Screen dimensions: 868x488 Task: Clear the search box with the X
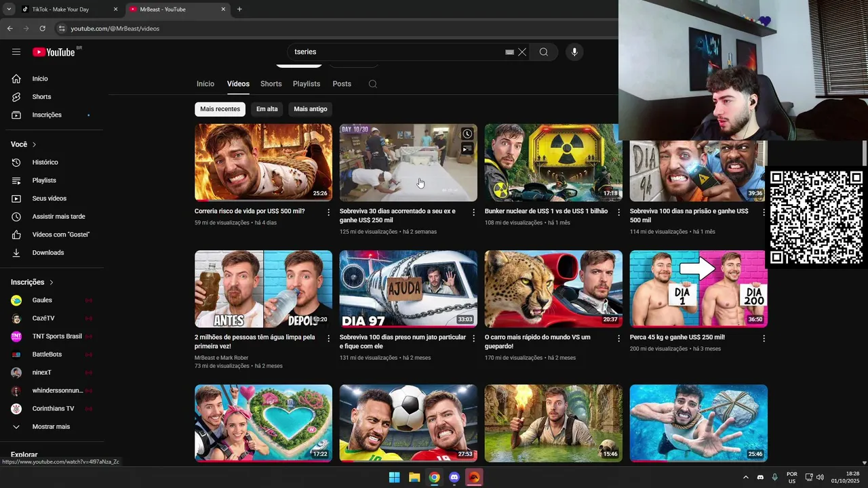522,52
